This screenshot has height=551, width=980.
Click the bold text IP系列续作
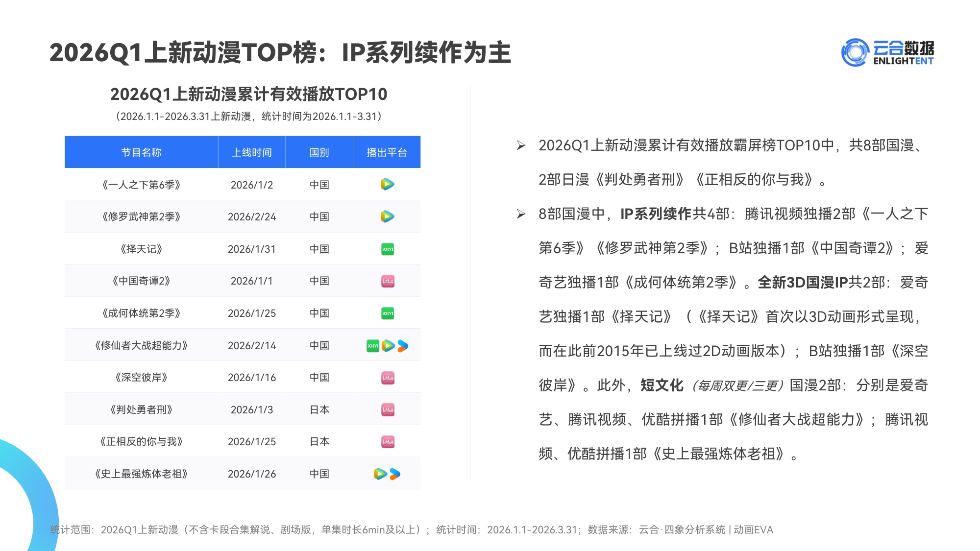[656, 214]
